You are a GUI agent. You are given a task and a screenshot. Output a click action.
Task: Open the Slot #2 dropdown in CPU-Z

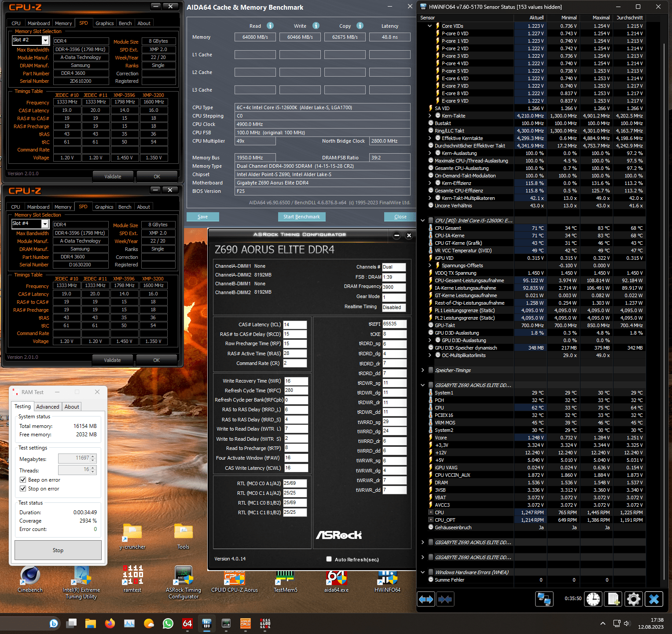45,40
